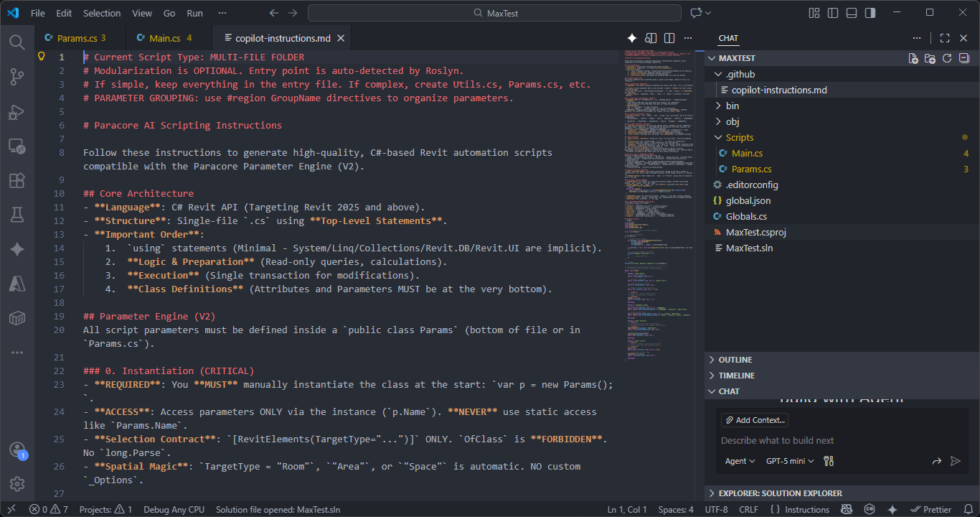Screen dimensions: 980x517
Task: Open the Azure view in activity bar
Action: pyautogui.click(x=17, y=284)
